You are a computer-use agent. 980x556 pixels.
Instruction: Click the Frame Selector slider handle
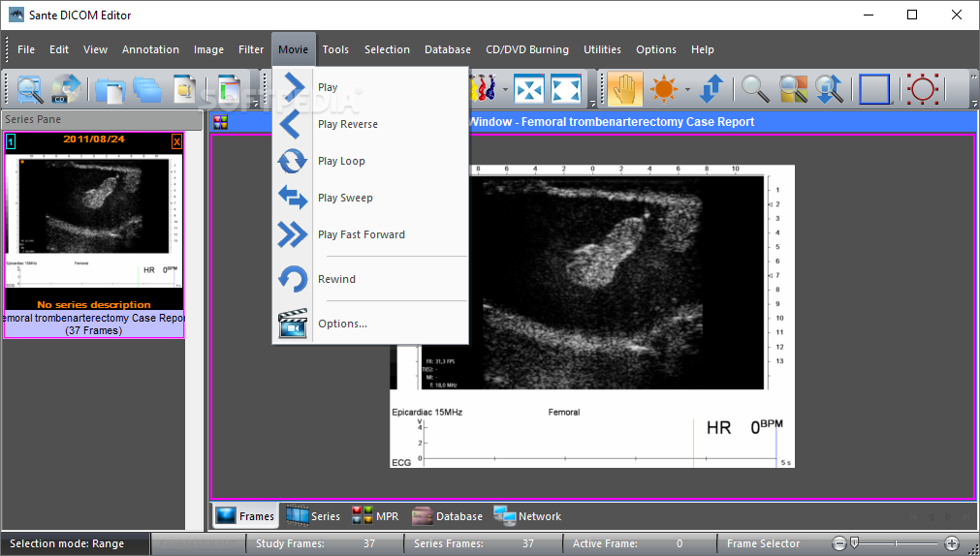point(854,542)
